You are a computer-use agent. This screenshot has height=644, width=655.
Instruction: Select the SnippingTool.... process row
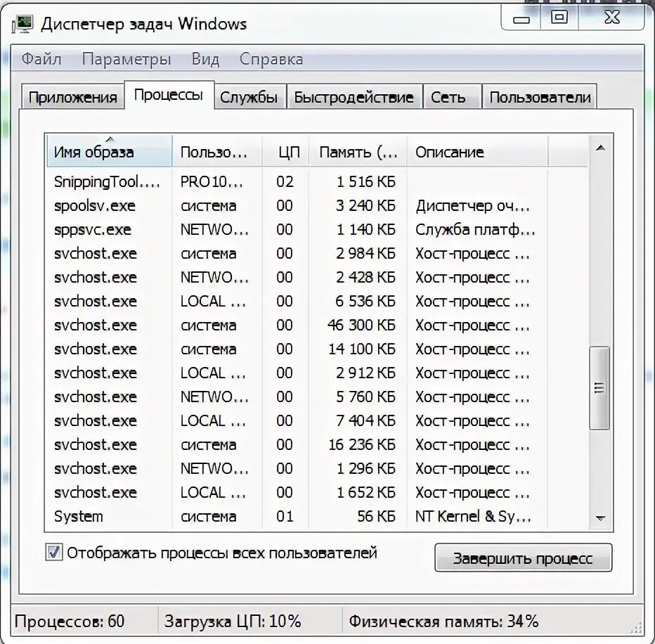pos(317,182)
